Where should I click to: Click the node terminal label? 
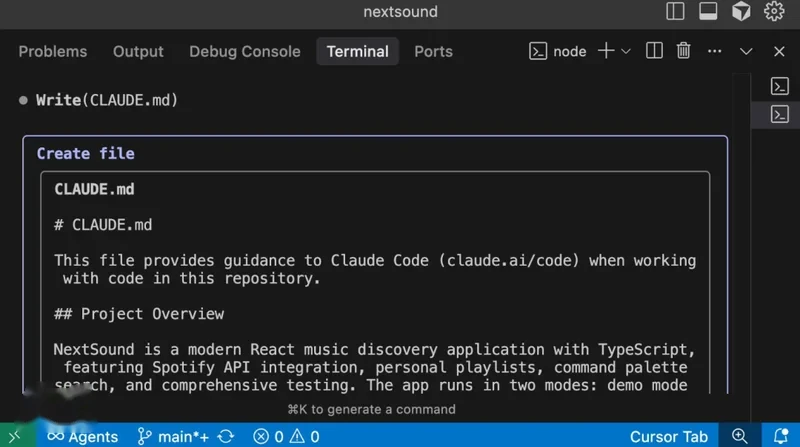pyautogui.click(x=569, y=52)
